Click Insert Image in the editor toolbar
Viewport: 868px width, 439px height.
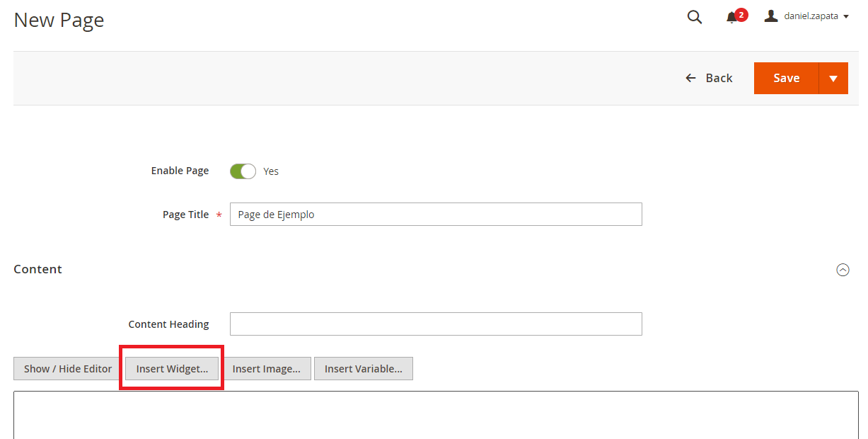click(x=267, y=368)
